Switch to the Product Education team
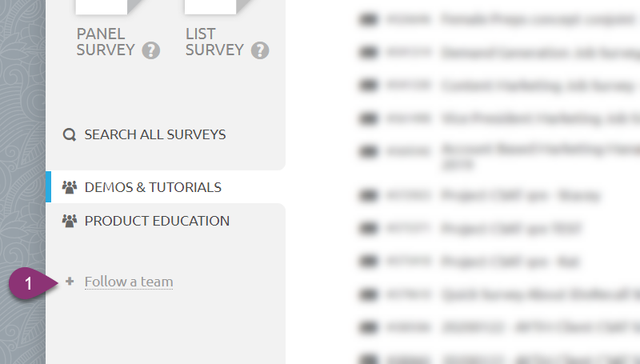 pyautogui.click(x=157, y=221)
